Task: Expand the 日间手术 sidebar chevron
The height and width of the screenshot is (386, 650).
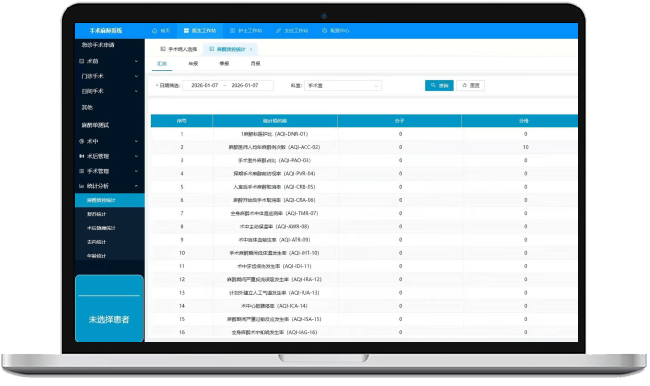Action: (136, 91)
